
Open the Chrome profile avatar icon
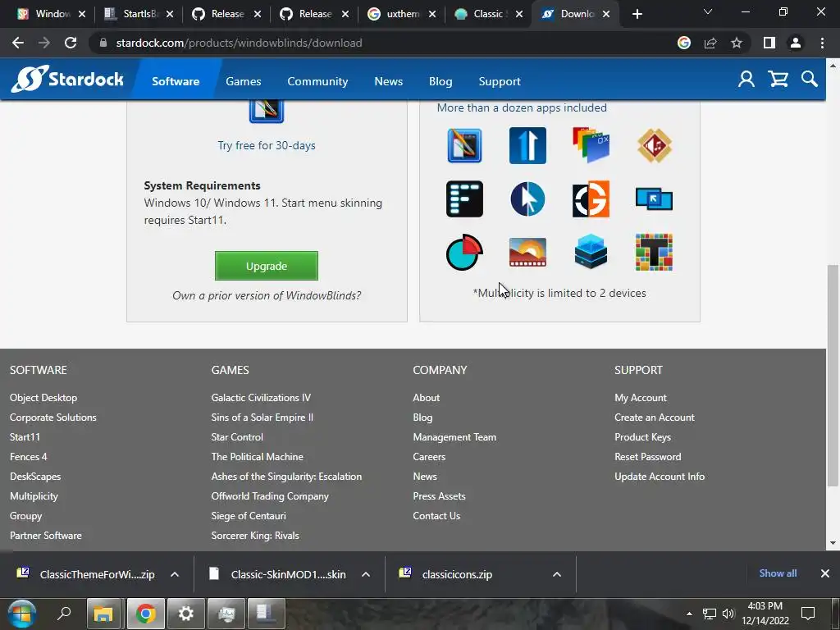click(x=796, y=43)
